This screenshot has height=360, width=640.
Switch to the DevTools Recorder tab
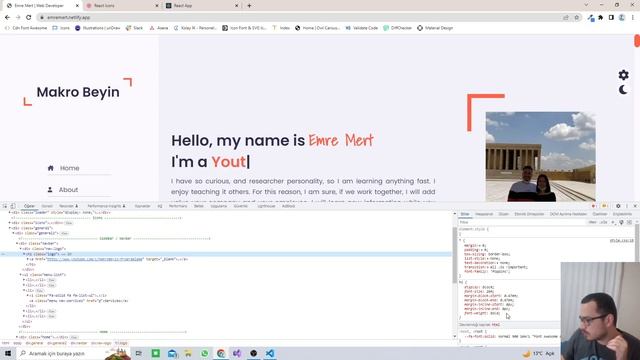coord(68,206)
